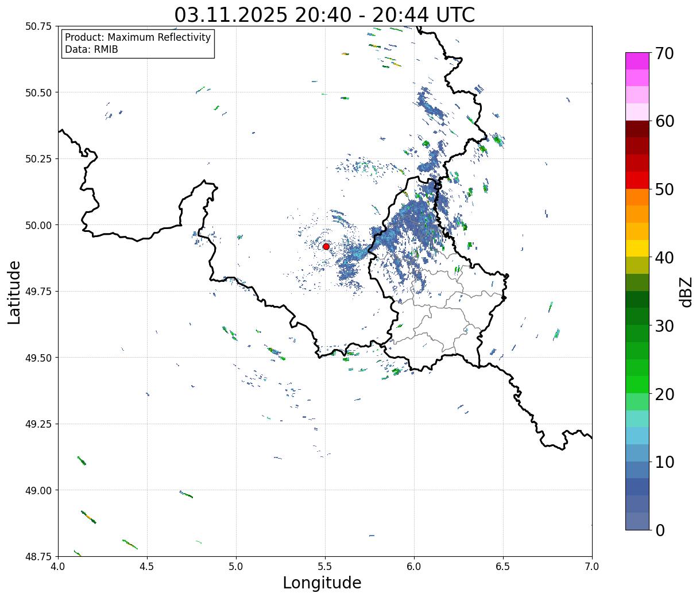Click the colorbar tick label 40
The image size is (700, 597).
(664, 258)
